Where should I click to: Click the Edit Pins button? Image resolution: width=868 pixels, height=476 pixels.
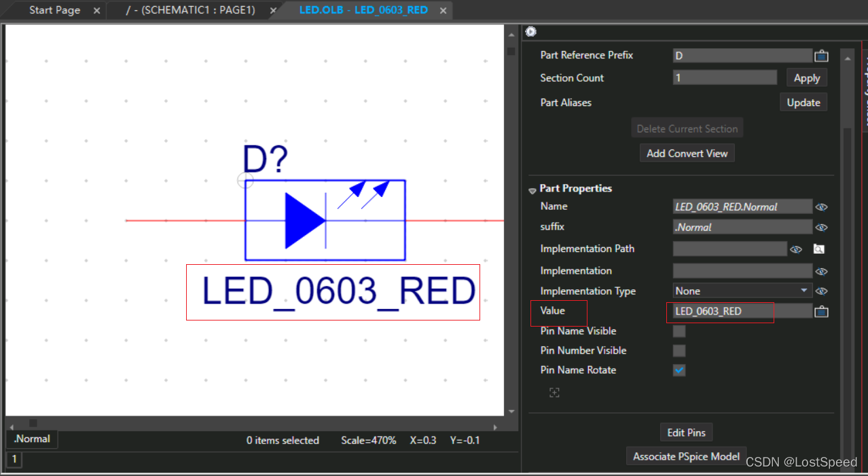coord(686,433)
